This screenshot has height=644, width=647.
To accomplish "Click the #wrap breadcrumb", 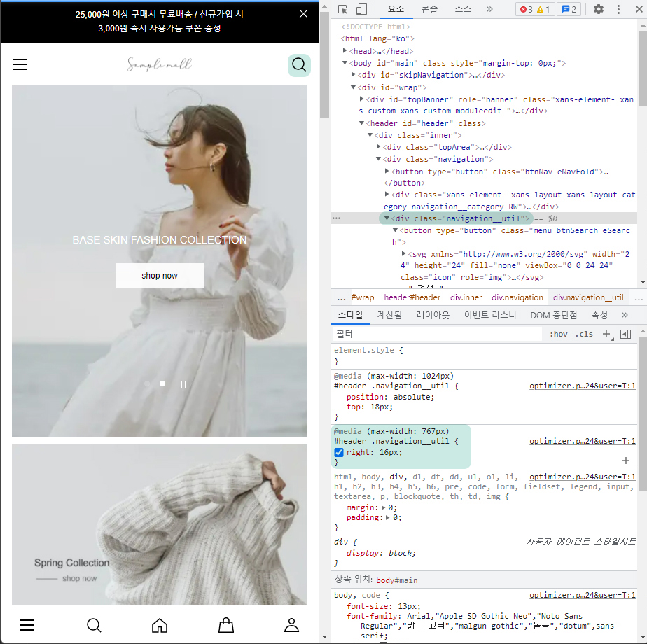I will (362, 297).
